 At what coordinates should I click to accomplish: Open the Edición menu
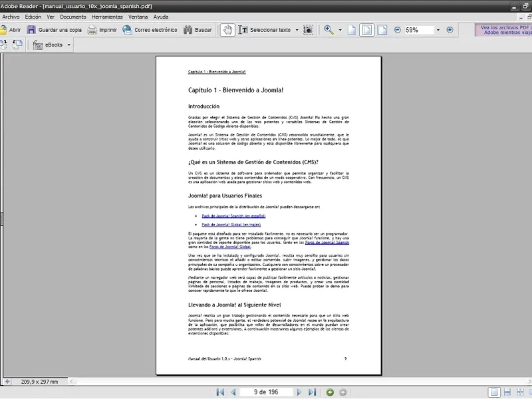(x=33, y=17)
